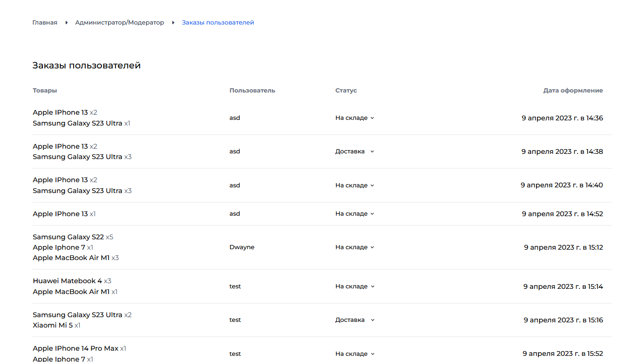The image size is (644, 362).
Task: Open the Доставка dropdown for the 15:16 order
Action: [x=354, y=320]
